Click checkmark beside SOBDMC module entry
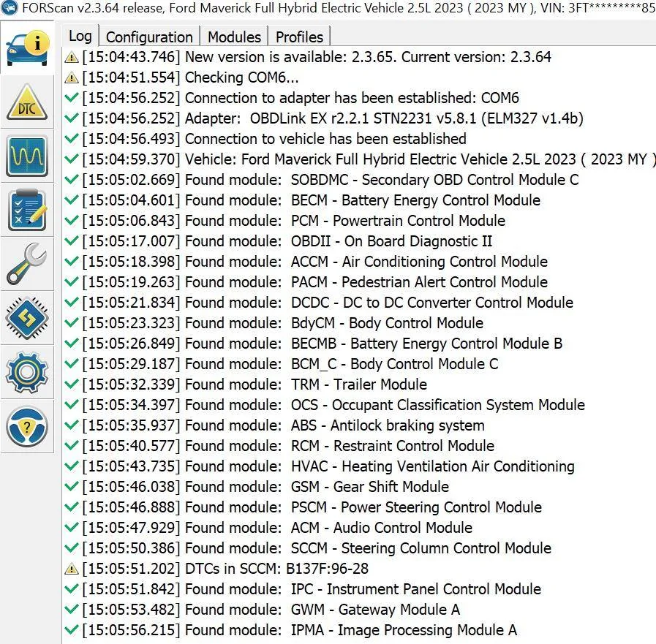656x644 pixels. point(72,180)
